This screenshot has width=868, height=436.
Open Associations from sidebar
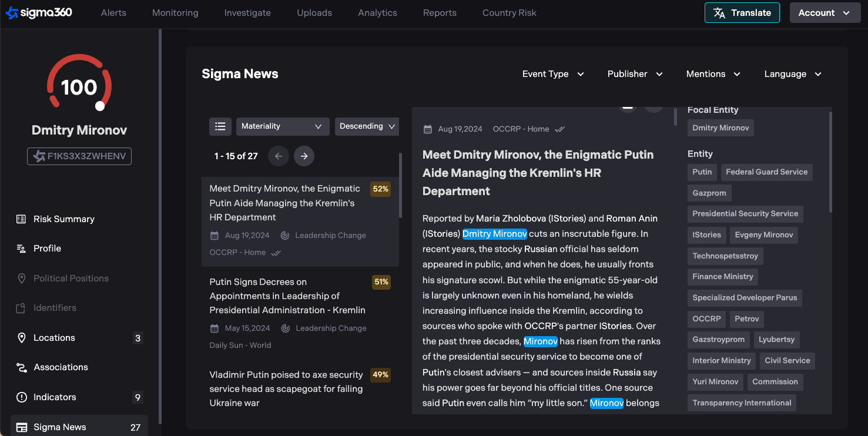click(x=61, y=367)
